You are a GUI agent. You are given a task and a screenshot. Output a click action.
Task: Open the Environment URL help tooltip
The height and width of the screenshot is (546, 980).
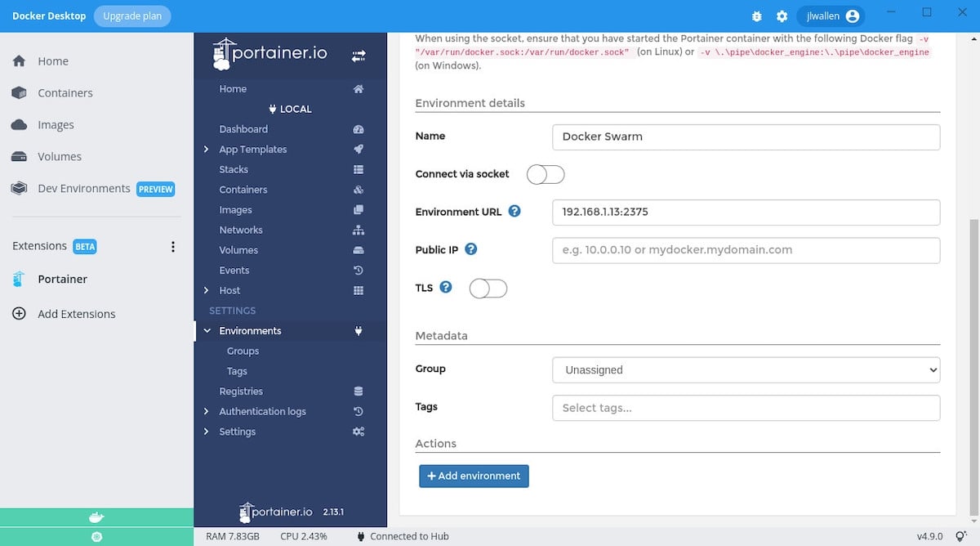(514, 210)
